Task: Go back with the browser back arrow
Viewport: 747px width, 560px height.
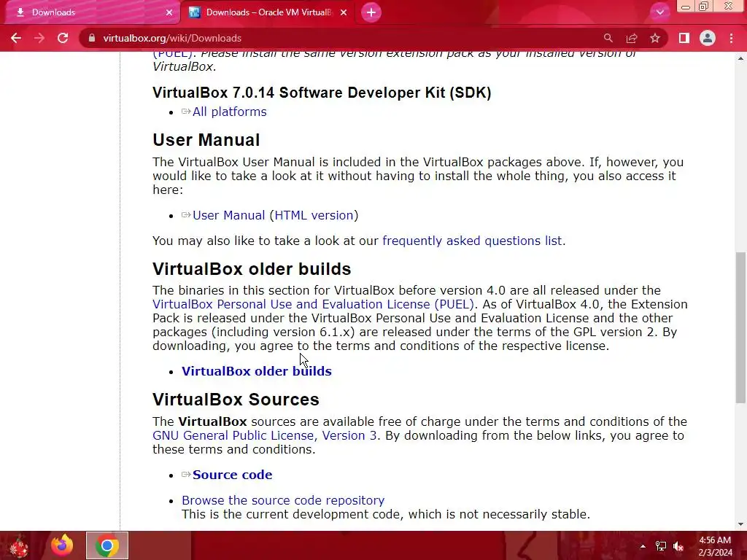Action: (x=16, y=38)
